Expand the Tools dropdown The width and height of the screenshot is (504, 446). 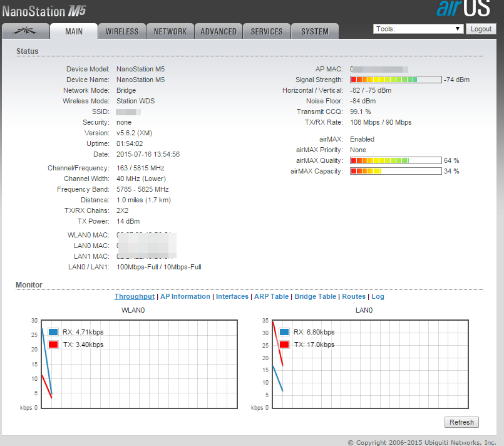click(x=418, y=29)
